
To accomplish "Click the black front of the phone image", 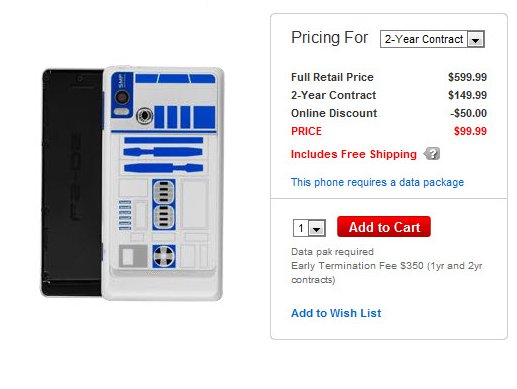I will pos(72,183).
